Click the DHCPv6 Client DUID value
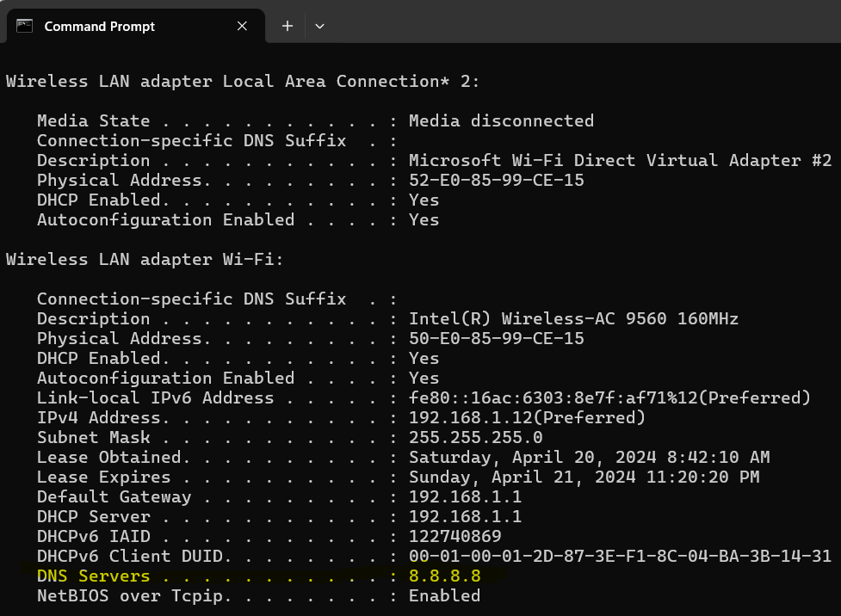 pos(620,557)
